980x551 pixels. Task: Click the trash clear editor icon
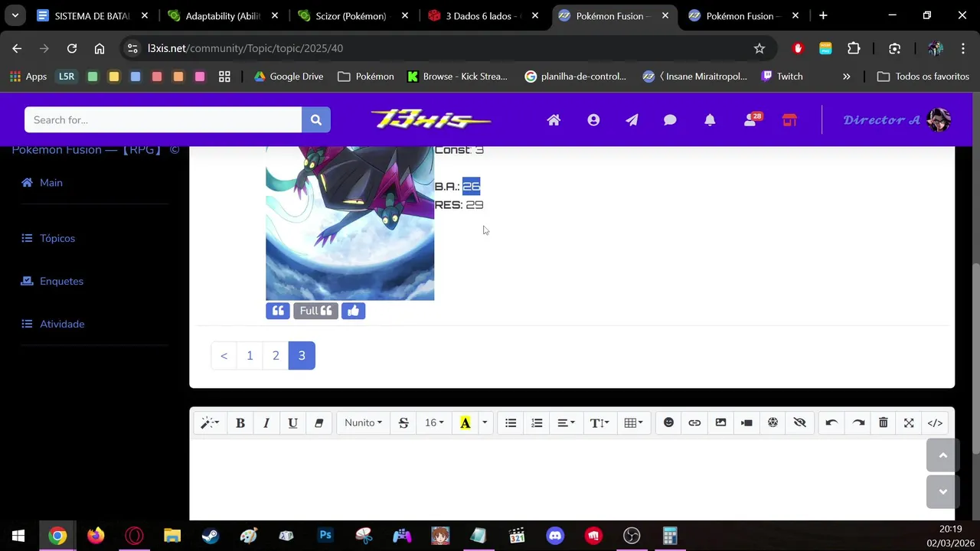coord(883,422)
